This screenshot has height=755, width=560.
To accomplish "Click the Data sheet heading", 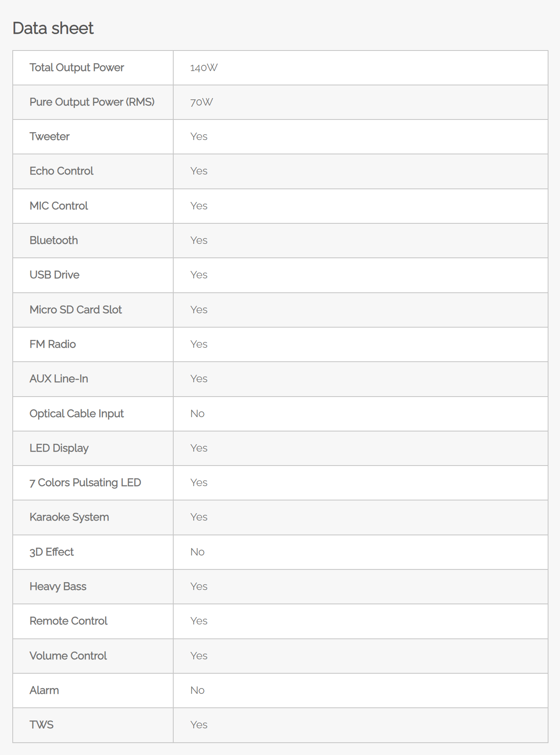I will 53,28.
